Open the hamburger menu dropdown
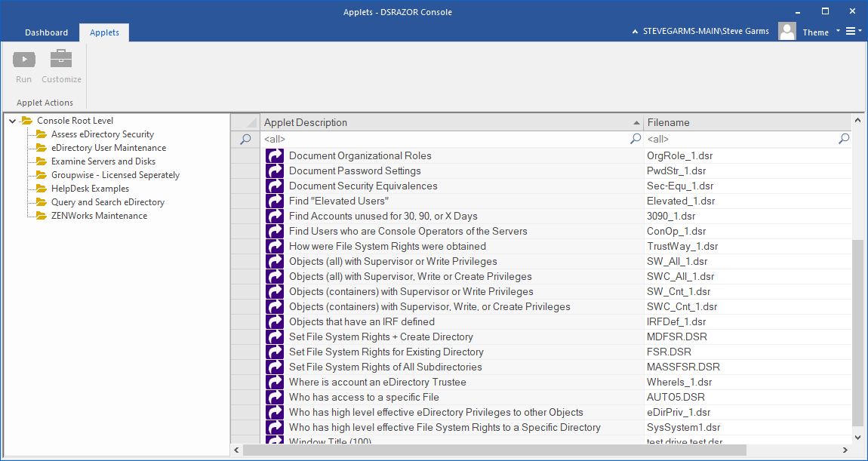 (x=853, y=32)
